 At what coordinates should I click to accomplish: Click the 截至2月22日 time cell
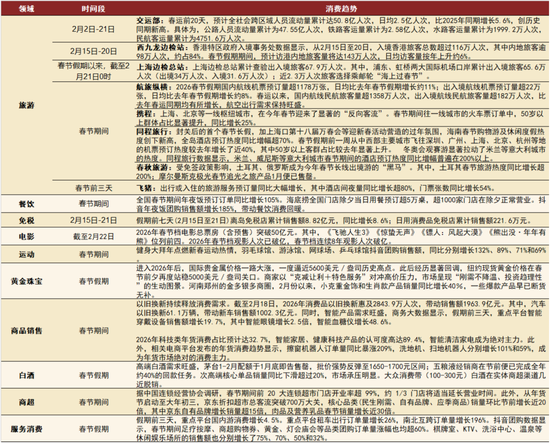point(93,237)
